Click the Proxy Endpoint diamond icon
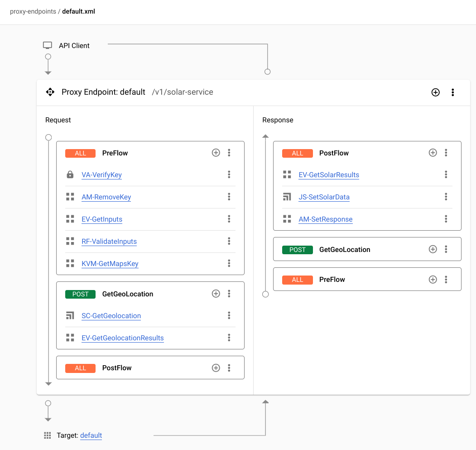 pos(50,92)
